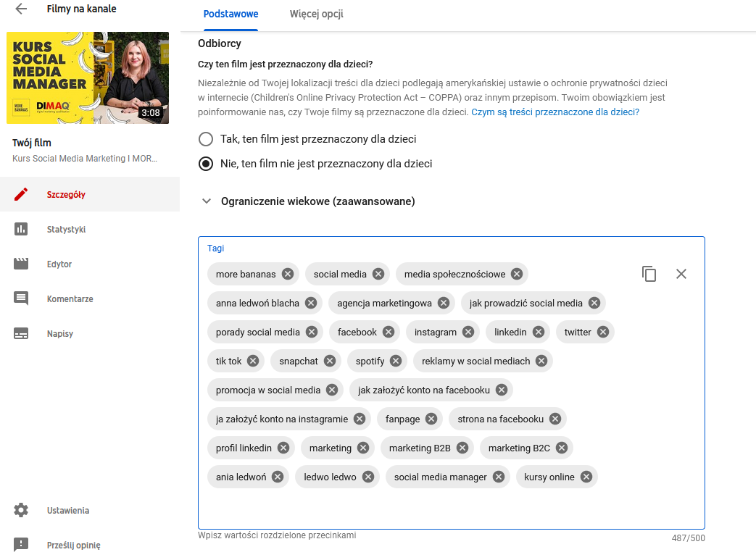Remove the 'more bananas' tag
Screen dimensions: 756x560
pyautogui.click(x=288, y=274)
